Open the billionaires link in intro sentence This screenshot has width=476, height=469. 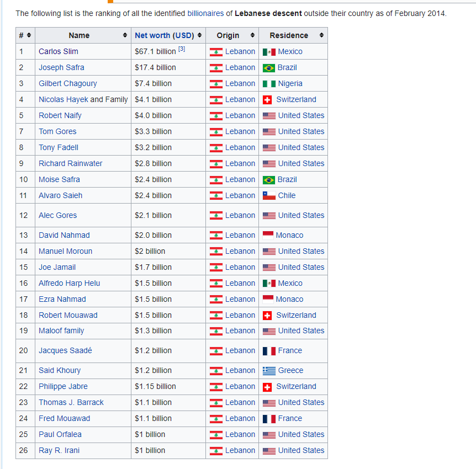[x=205, y=13]
